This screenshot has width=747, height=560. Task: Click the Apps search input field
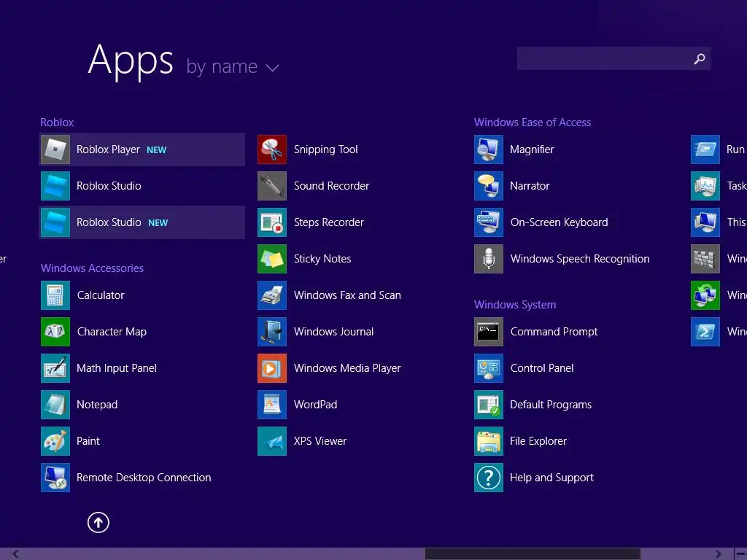(614, 58)
